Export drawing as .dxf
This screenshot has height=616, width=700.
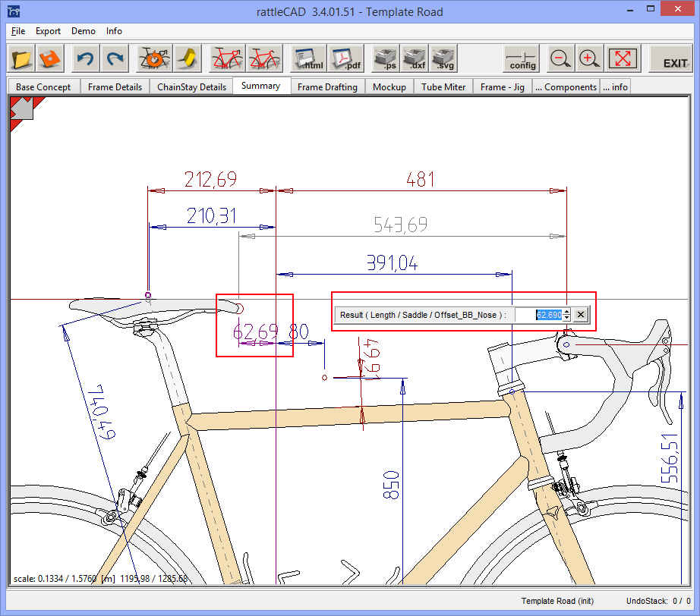pyautogui.click(x=415, y=58)
